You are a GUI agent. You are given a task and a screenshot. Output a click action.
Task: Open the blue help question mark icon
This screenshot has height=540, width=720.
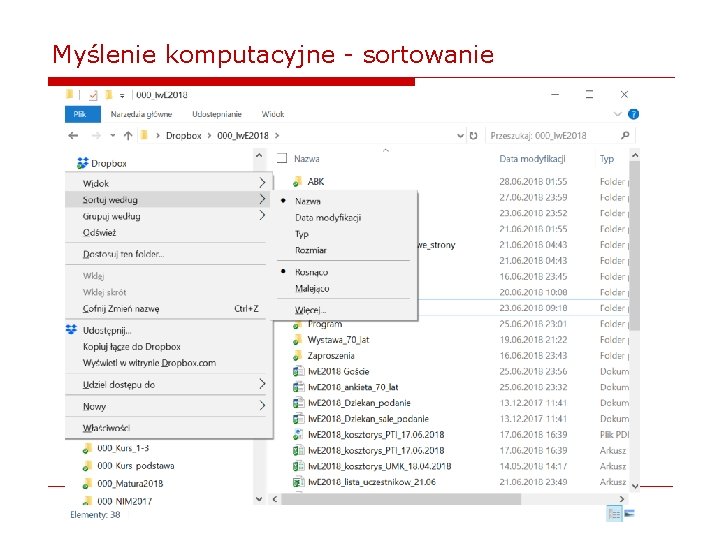tap(633, 114)
